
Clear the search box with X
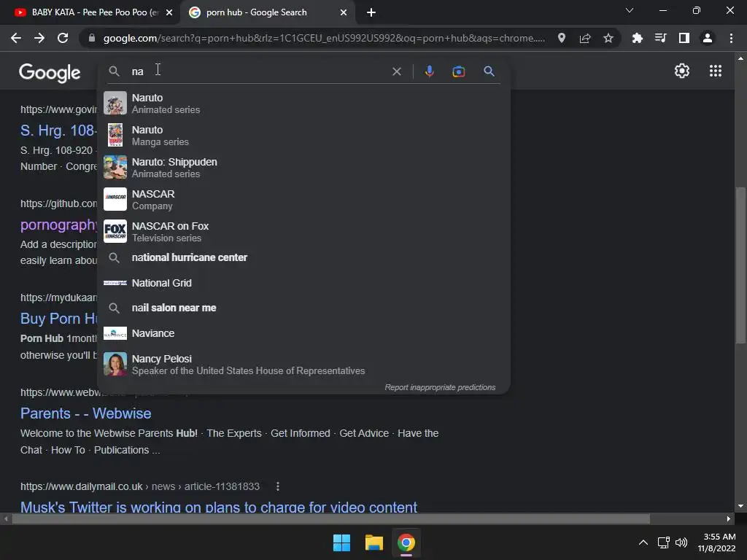pos(396,71)
